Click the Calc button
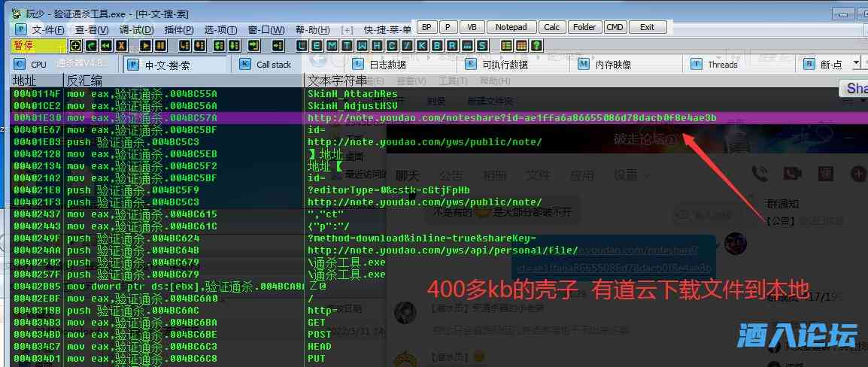The width and height of the screenshot is (868, 367). click(x=552, y=27)
